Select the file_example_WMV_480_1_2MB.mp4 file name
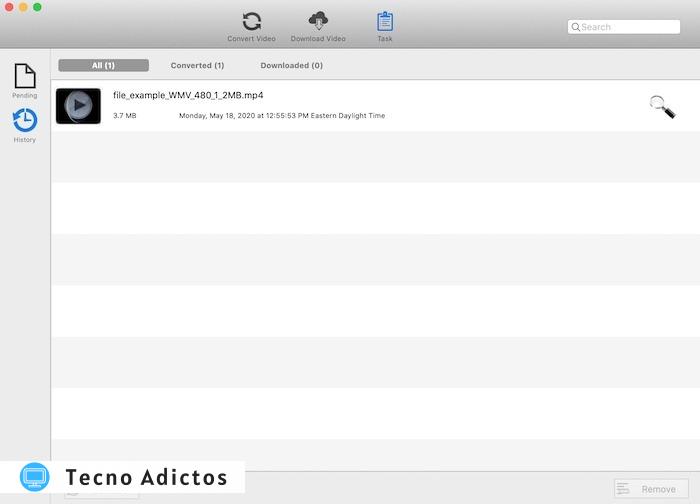Screen dimensions: 700x504 click(x=188, y=95)
